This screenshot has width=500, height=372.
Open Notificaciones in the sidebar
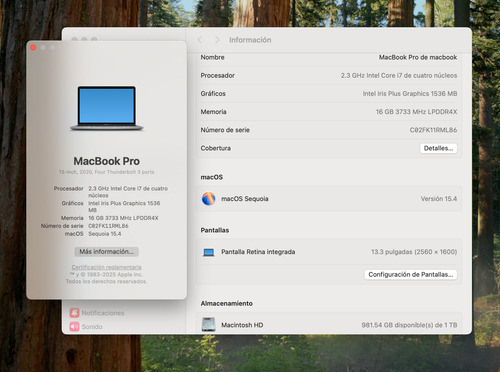coord(97,313)
